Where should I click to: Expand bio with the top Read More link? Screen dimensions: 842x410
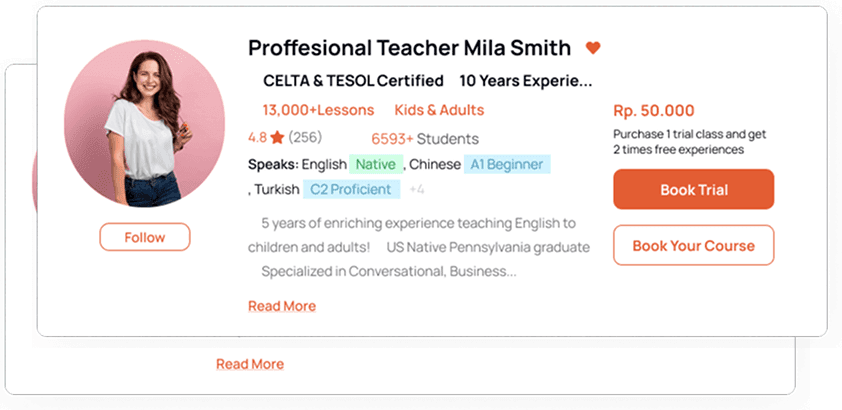[282, 306]
